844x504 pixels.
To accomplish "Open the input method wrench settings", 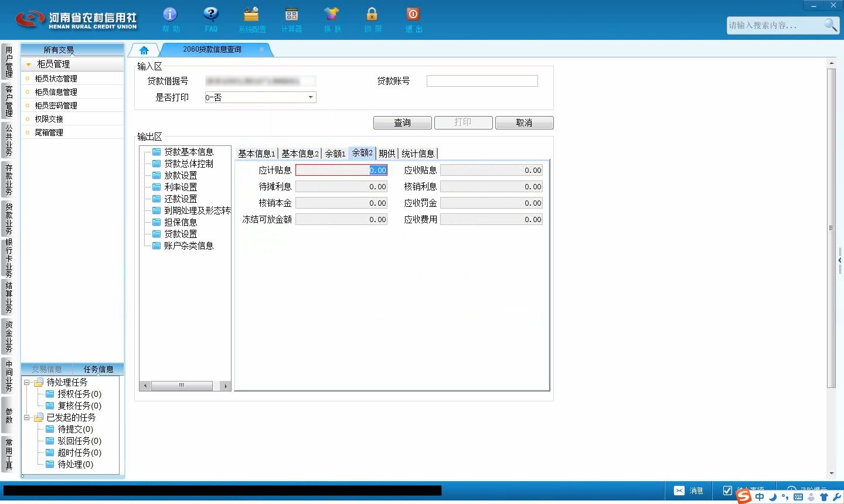I will click(x=837, y=497).
